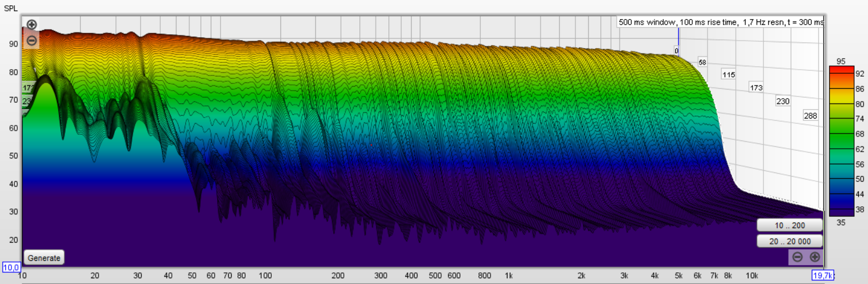Edit the 19,7k end frequency field
This screenshot has width=868, height=284.
823,275
